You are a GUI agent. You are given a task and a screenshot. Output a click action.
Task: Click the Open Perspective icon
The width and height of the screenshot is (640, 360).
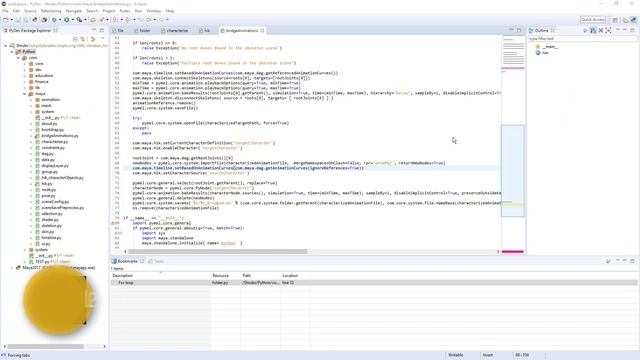tap(615, 20)
